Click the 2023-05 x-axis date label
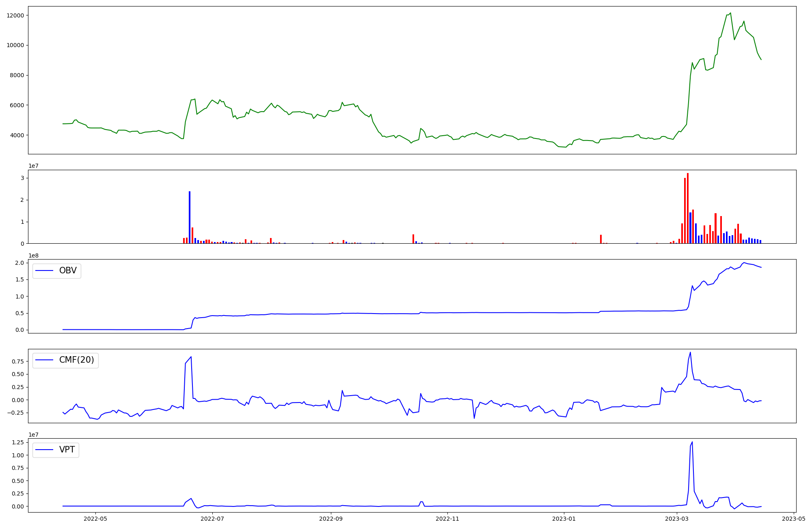The width and height of the screenshot is (812, 528). [x=793, y=519]
